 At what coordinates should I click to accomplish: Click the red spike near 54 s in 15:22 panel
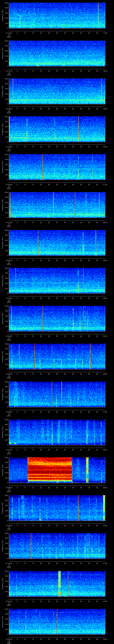(96, 243)
